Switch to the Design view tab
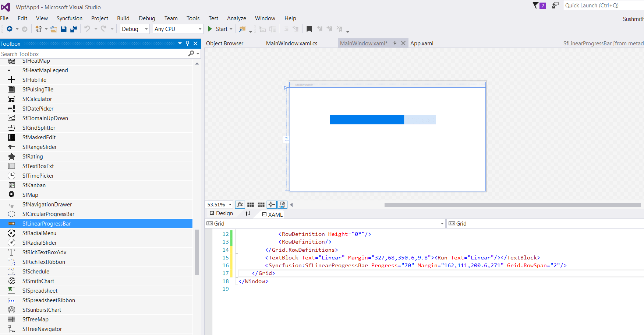 pos(221,213)
